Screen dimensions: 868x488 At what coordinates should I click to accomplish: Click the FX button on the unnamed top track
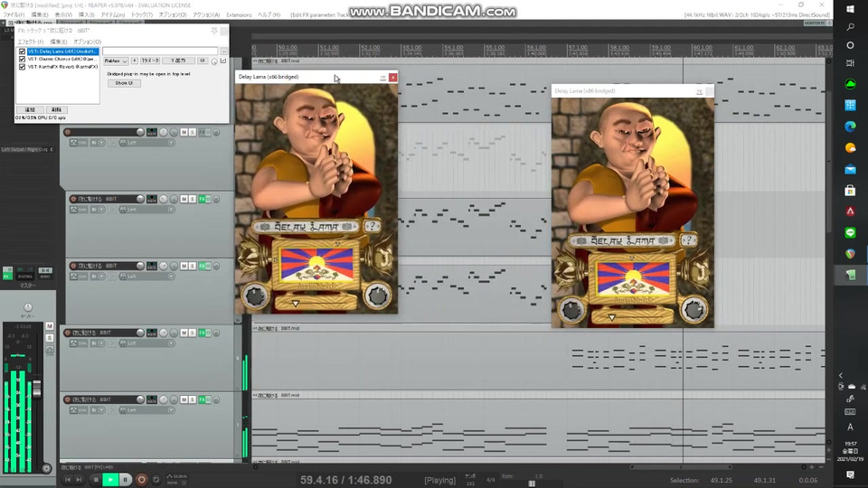[x=203, y=132]
